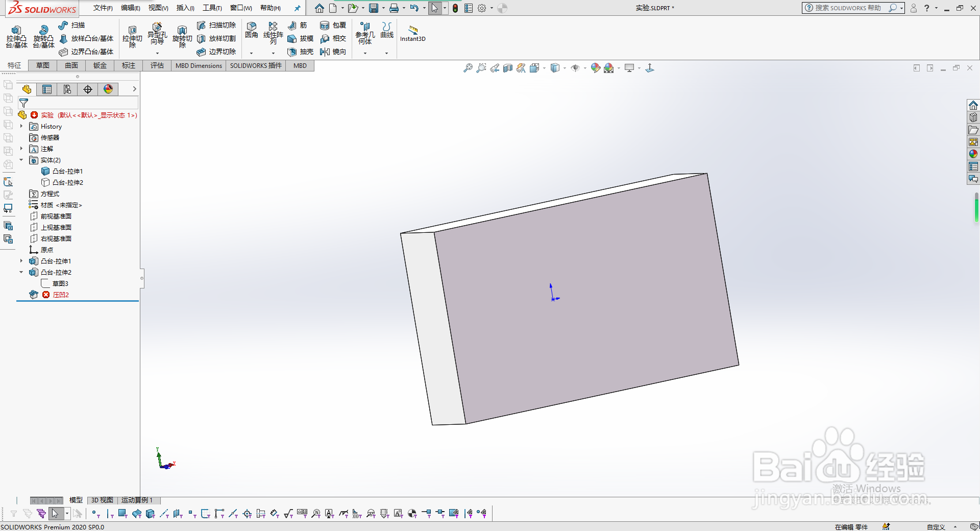Activate Instant3D in the feature toolbar
This screenshot has width=980, height=531.
click(x=413, y=33)
